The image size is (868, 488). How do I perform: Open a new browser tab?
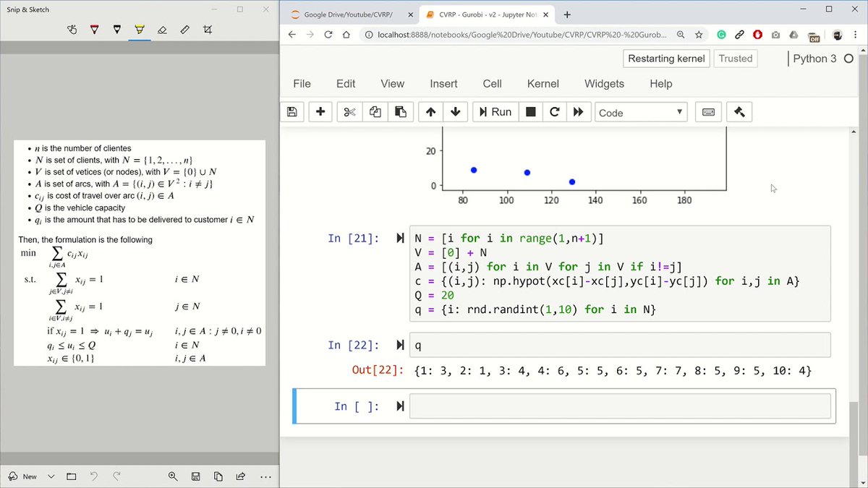pos(567,14)
